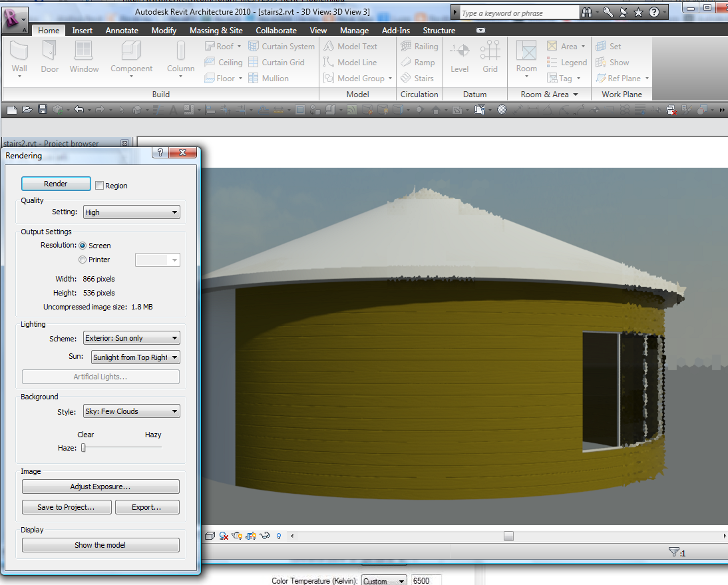
Task: Expand the Lighting Scheme dropdown
Action: pyautogui.click(x=132, y=338)
